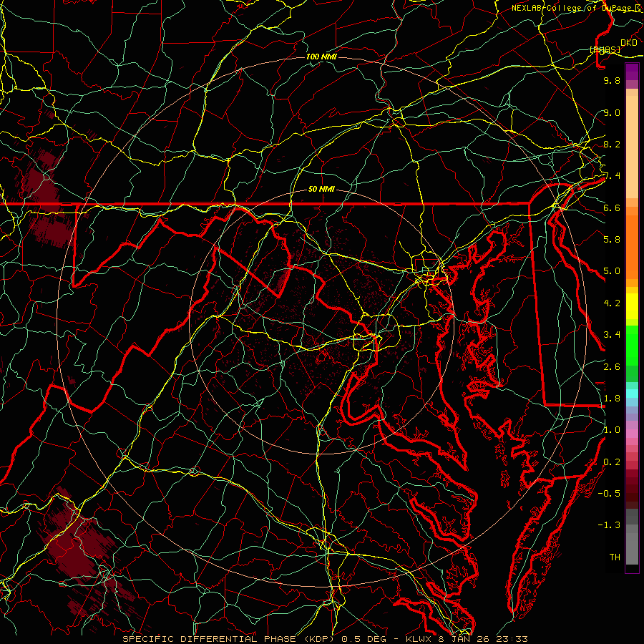The height and width of the screenshot is (644, 644).
Task: Click the 23:33 timestamp in the footer
Action: 512,639
